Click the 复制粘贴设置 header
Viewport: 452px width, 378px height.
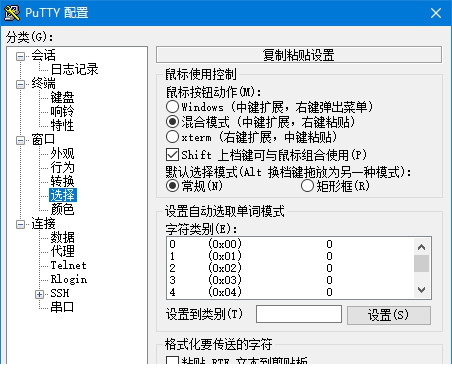tap(299, 55)
